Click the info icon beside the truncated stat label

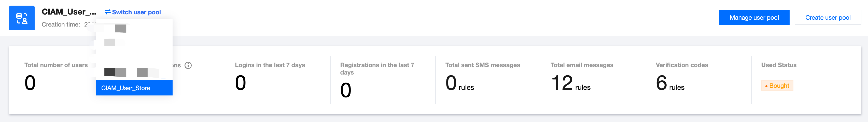click(188, 65)
